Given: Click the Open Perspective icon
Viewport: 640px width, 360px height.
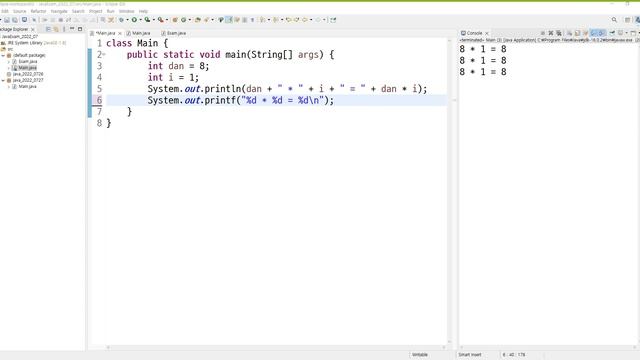Looking at the screenshot, I should (x=628, y=20).
